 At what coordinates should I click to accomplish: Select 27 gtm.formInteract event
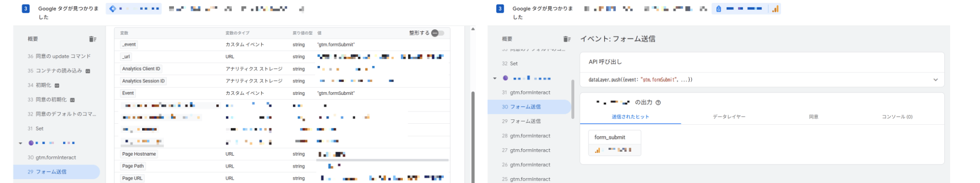pos(526,150)
